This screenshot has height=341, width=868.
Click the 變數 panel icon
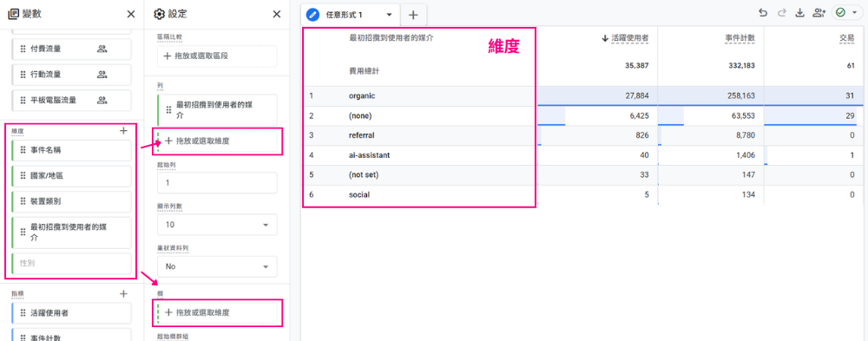tap(14, 15)
